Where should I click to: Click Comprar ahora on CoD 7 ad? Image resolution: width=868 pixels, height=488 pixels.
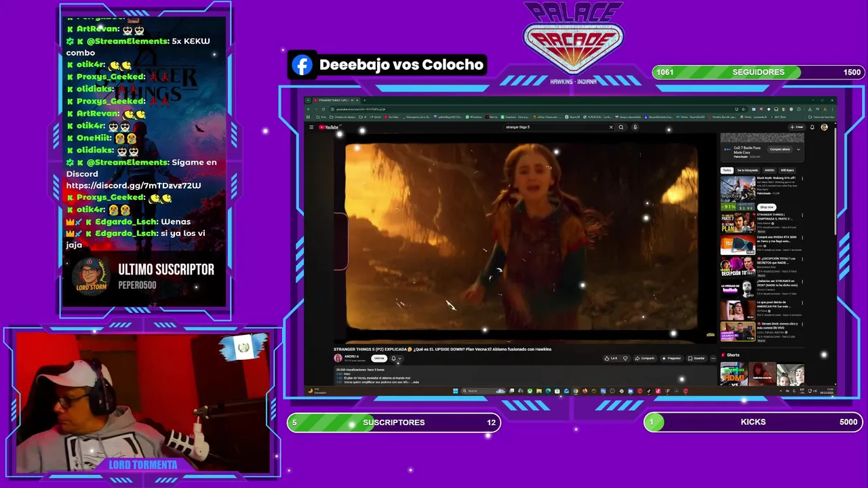780,149
